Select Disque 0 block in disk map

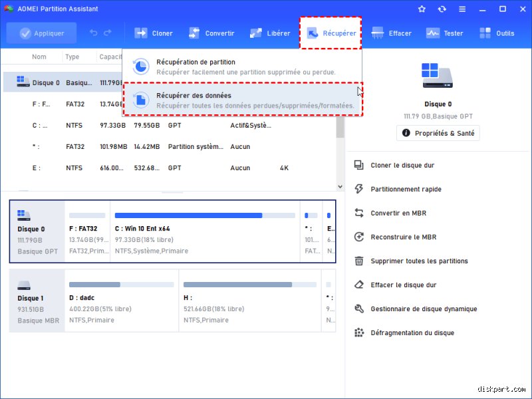(x=37, y=231)
